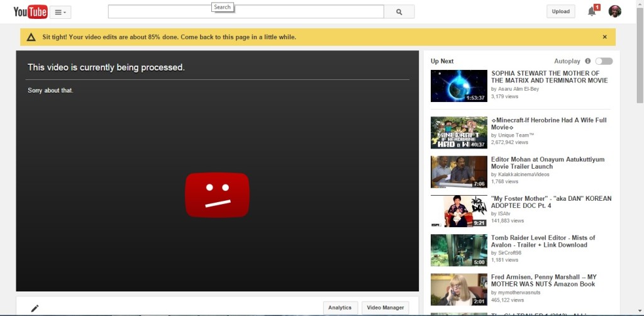
Task: Open My Foster Mother video thumbnail
Action: [x=458, y=211]
